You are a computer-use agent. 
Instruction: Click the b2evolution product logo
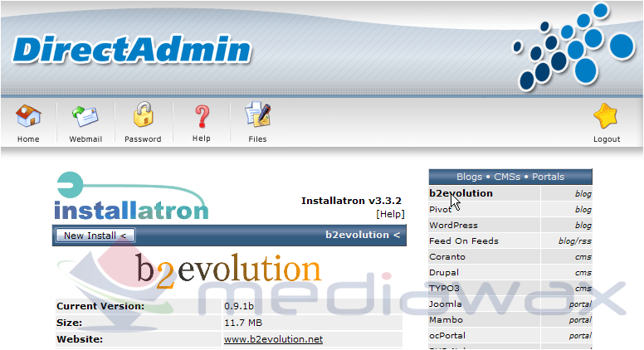point(228,270)
